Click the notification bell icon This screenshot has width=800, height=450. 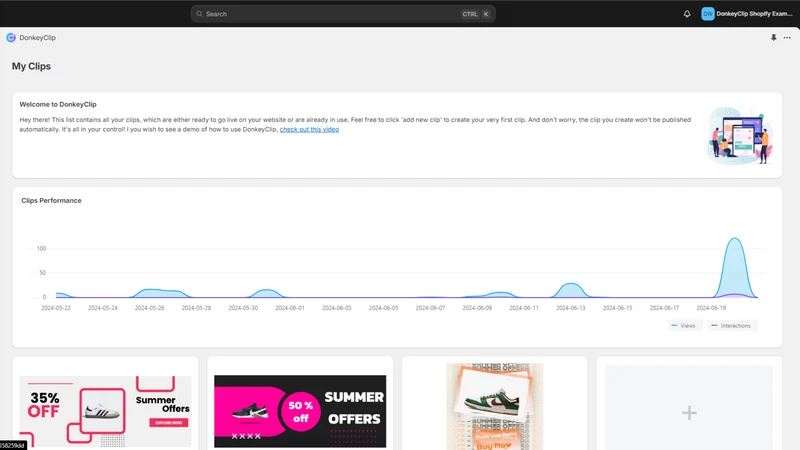[687, 14]
